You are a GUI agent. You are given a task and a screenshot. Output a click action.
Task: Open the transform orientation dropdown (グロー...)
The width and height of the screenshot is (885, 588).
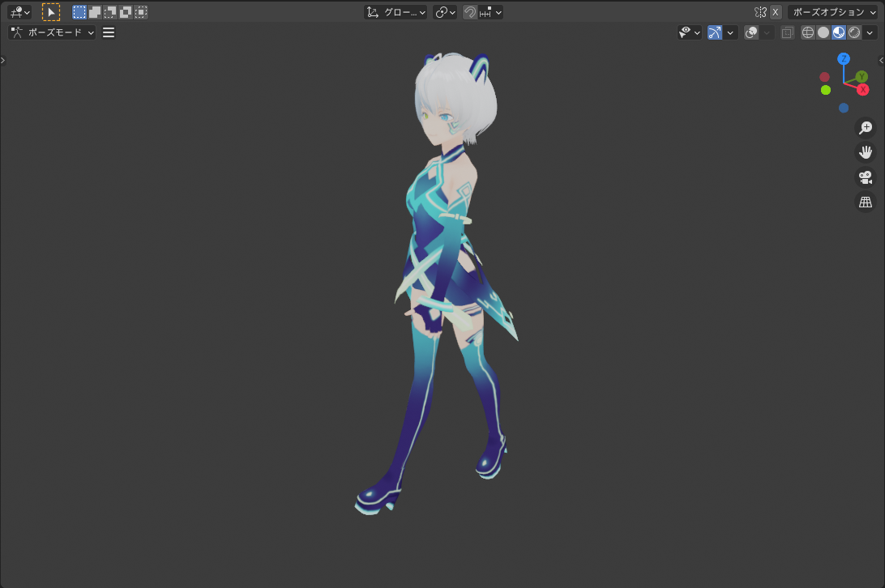click(x=395, y=12)
